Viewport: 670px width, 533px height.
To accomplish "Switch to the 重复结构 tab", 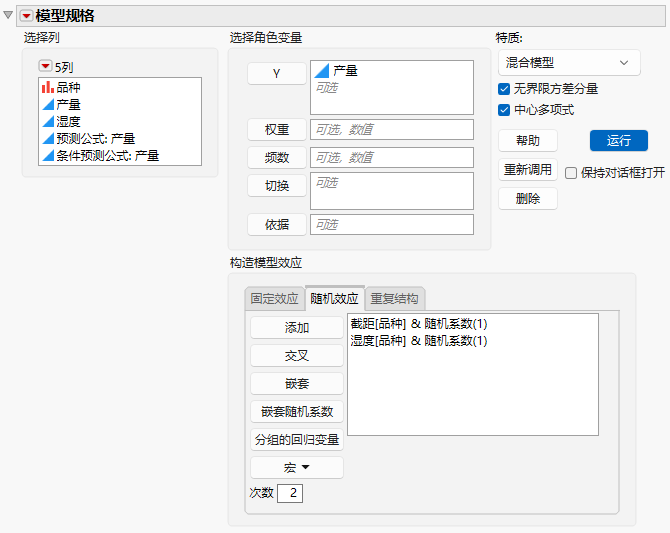I will (394, 299).
